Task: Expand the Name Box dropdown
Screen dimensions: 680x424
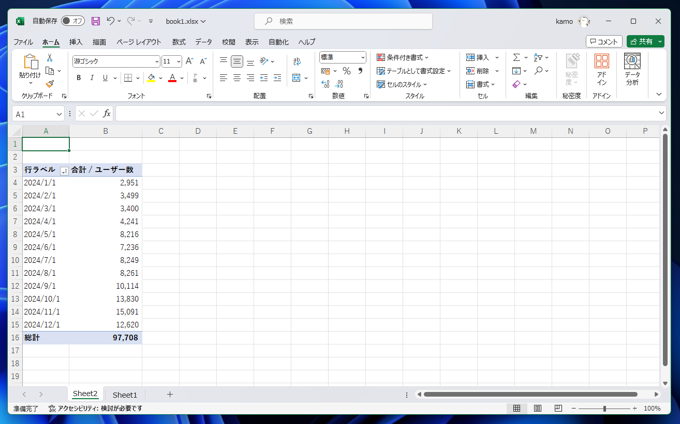Action: pos(59,114)
